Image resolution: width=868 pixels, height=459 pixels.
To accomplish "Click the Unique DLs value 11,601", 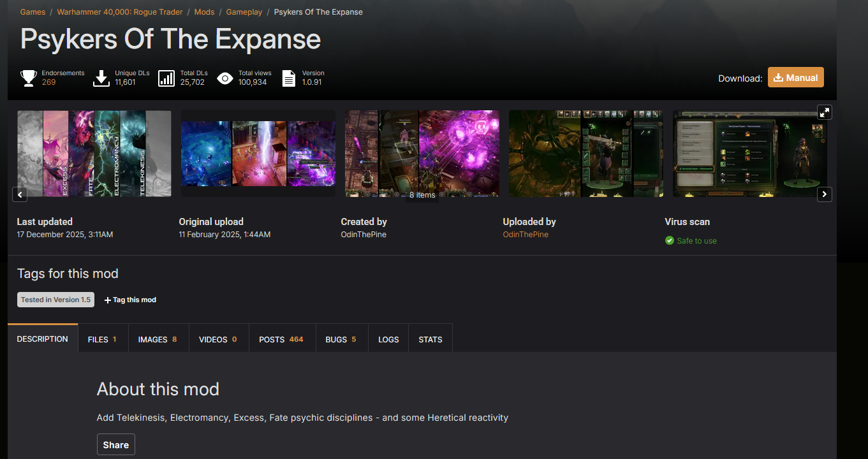I will click(126, 82).
